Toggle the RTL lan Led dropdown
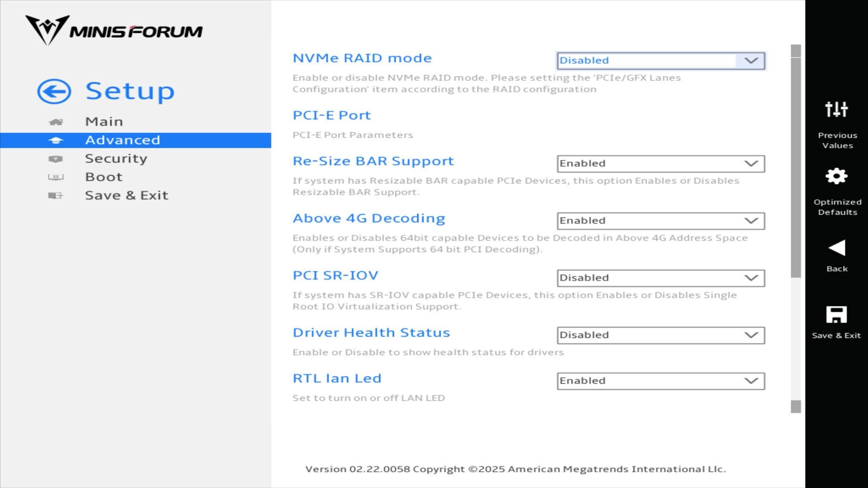The height and width of the screenshot is (488, 868). [x=660, y=381]
